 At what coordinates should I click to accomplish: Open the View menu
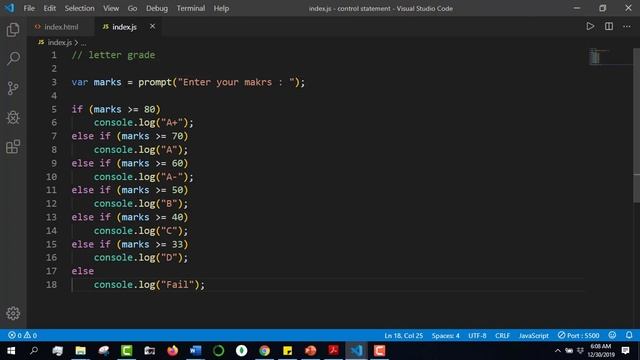point(111,8)
